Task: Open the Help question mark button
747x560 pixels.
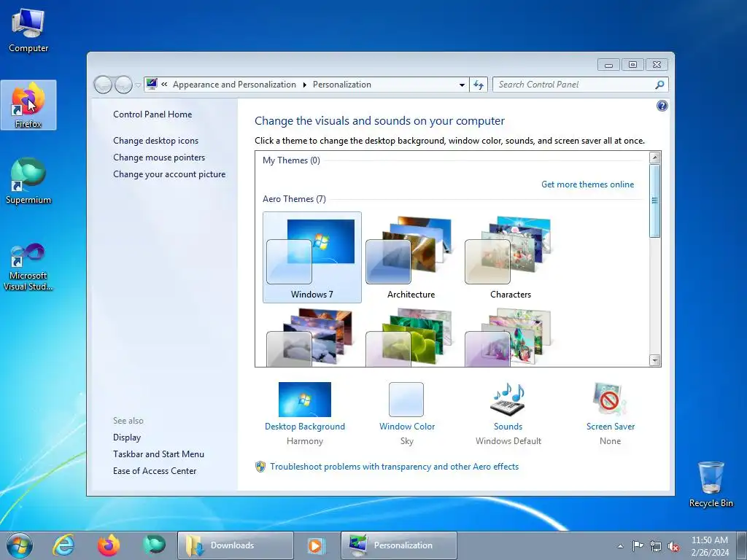Action: coord(662,106)
